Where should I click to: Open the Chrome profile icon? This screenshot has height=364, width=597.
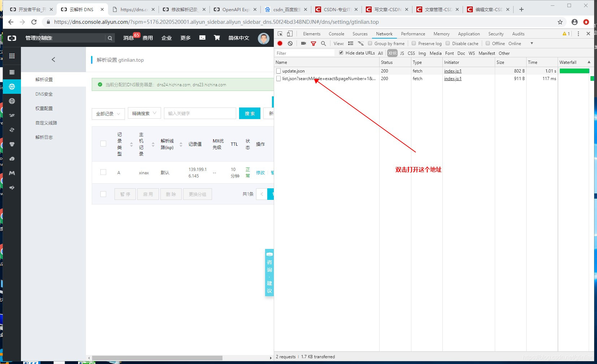tap(575, 22)
